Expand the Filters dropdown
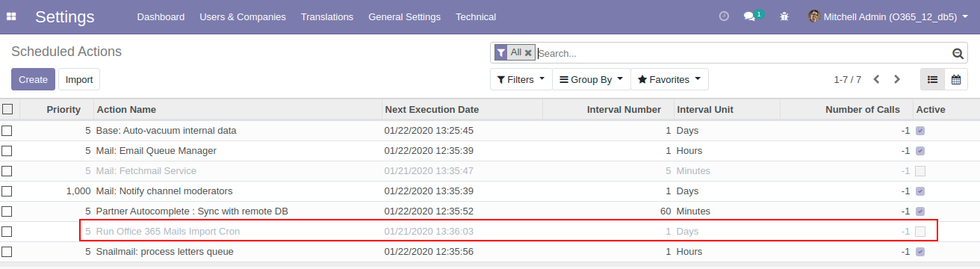Viewport: 980px width, 269px height. click(521, 79)
